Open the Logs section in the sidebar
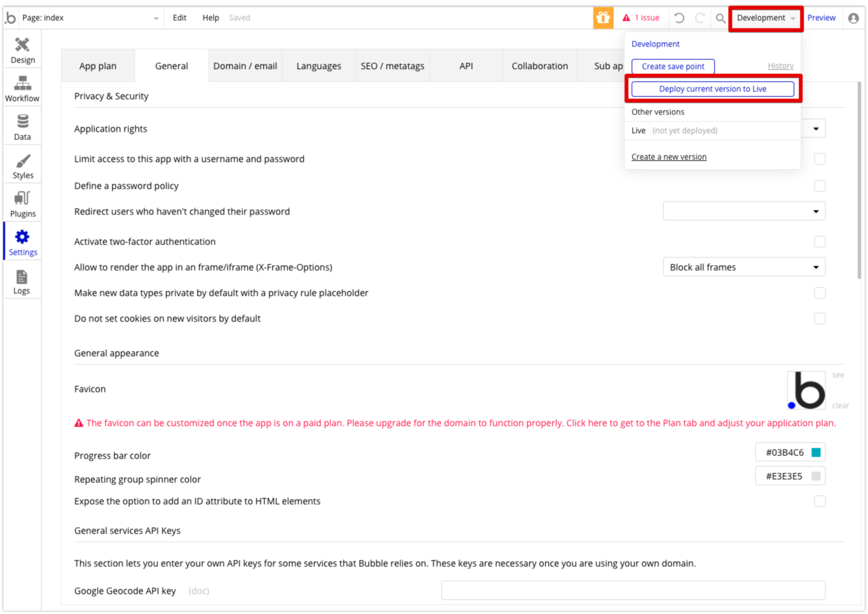This screenshot has width=868, height=614. 22,281
